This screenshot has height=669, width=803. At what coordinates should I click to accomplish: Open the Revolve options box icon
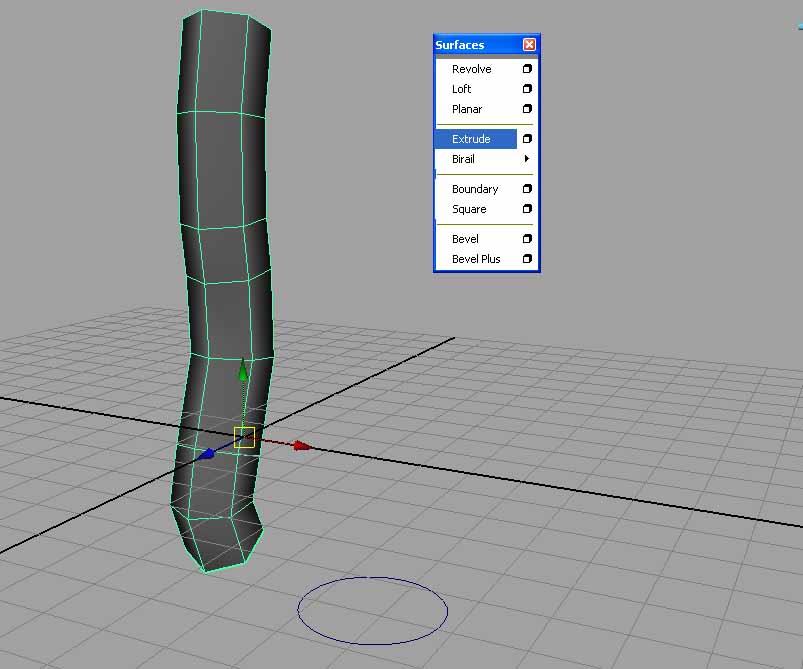(x=527, y=69)
